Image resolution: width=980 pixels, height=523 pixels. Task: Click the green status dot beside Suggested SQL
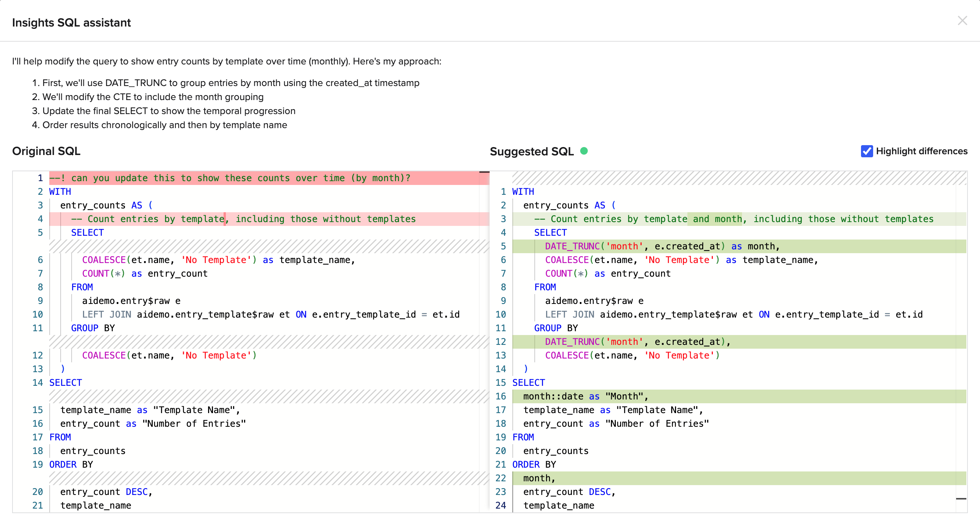coord(584,151)
